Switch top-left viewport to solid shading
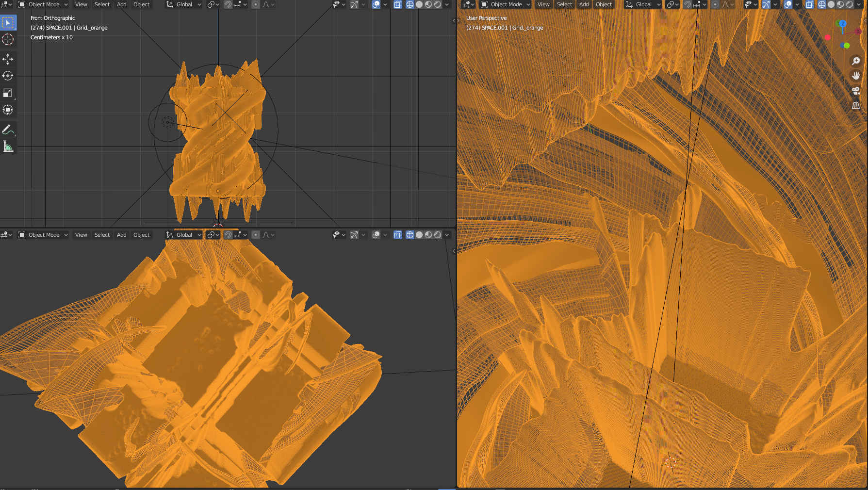The image size is (868, 490). coord(419,4)
